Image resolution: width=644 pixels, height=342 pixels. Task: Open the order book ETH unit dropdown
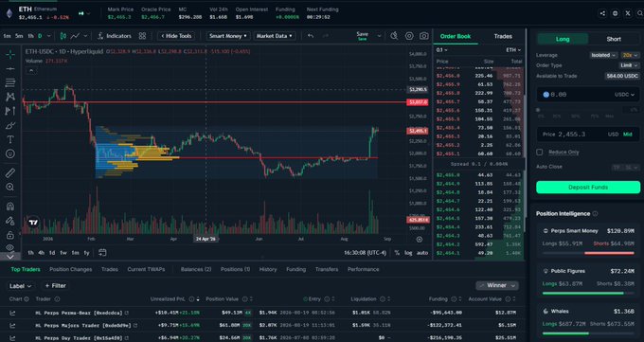[513, 50]
